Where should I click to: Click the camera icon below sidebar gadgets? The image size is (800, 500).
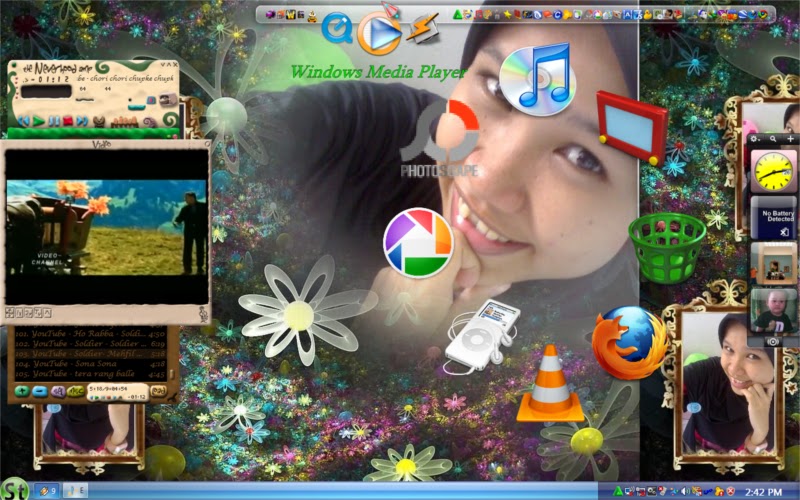point(773,341)
